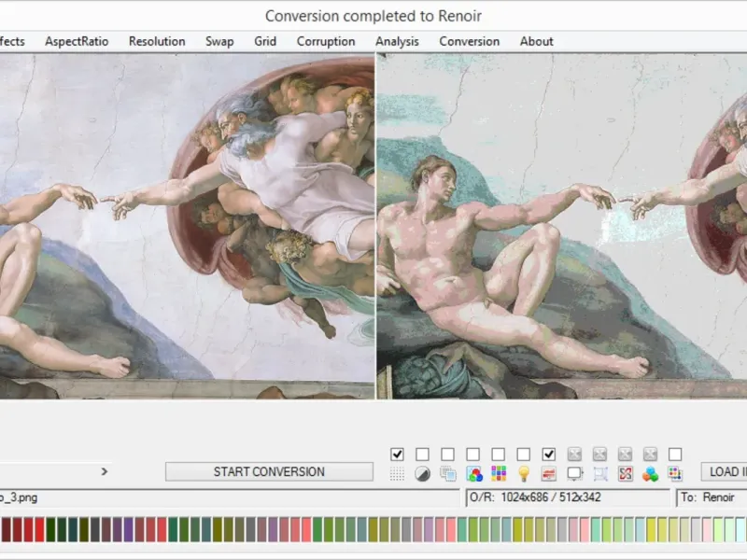Click the right arrow scroll chevron
Screen dimensions: 747x560
[x=105, y=471]
